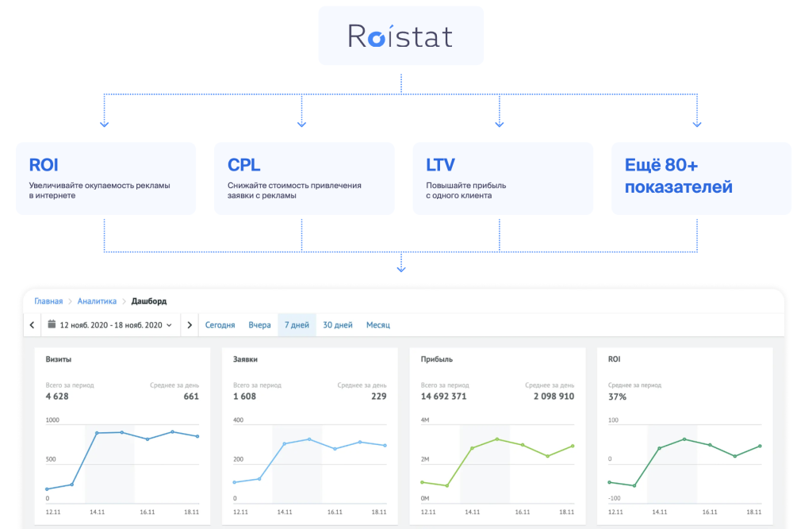Screen dimensions: 812x529
Task: Open the LTV feature card
Action: point(503,178)
